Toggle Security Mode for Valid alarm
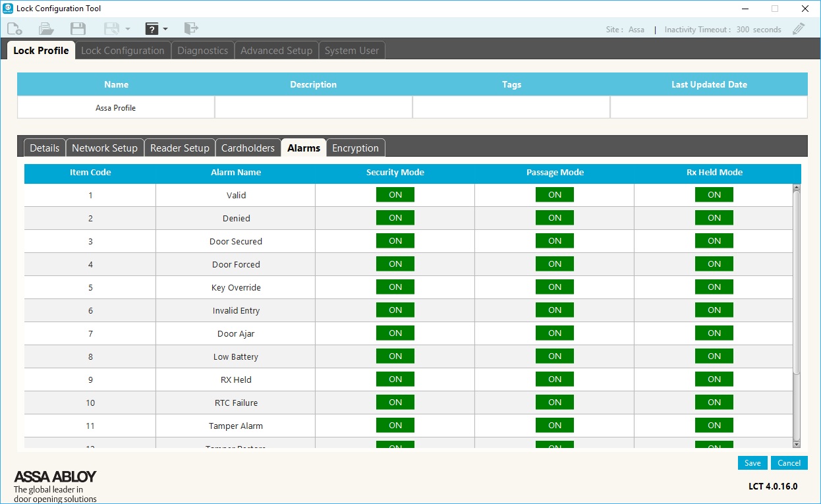The image size is (821, 504). coord(395,195)
